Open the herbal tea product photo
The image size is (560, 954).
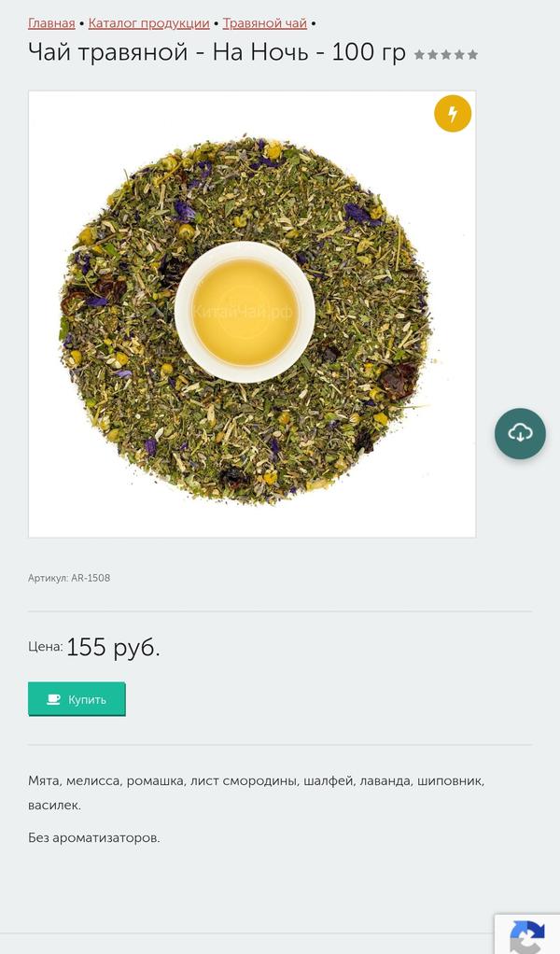coord(252,314)
